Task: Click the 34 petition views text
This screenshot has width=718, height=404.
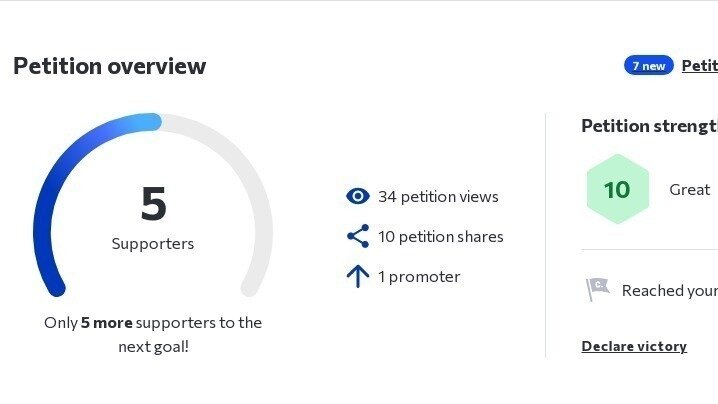Action: 438,197
